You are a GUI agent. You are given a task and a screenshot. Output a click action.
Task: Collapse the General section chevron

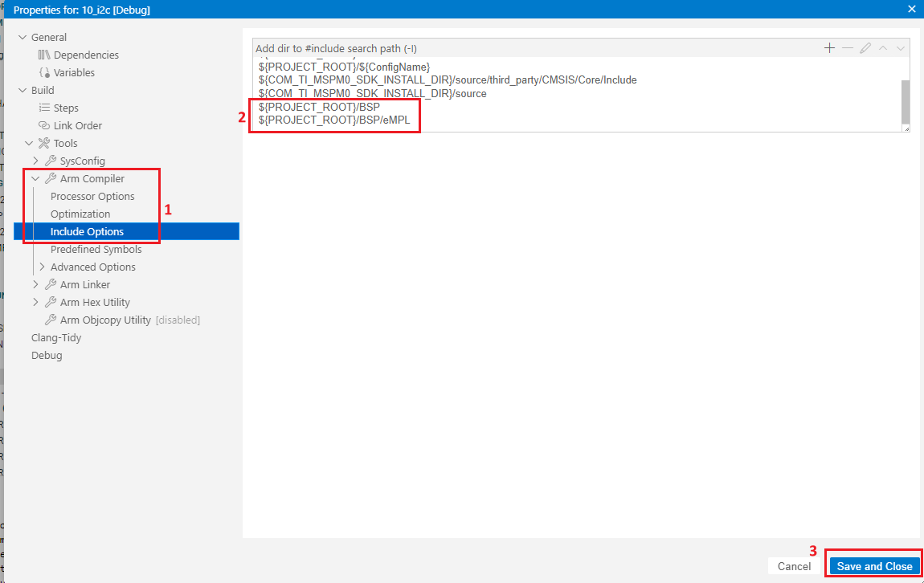pyautogui.click(x=22, y=37)
